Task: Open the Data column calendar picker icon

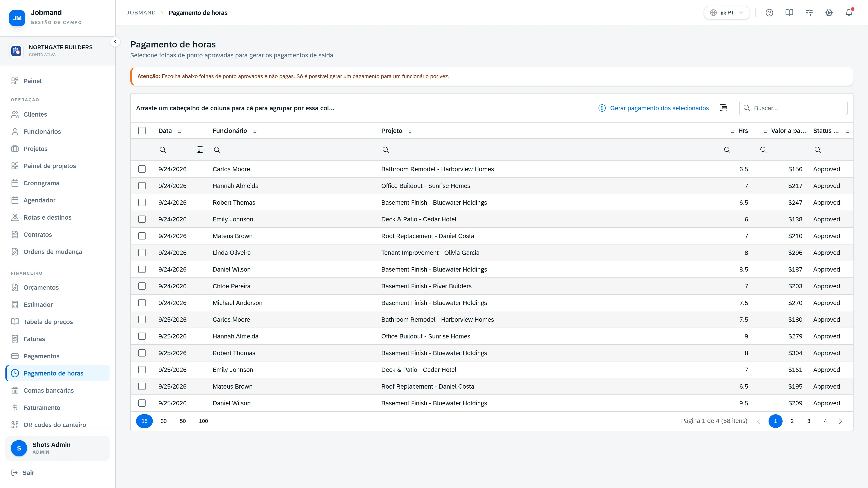Action: (200, 150)
